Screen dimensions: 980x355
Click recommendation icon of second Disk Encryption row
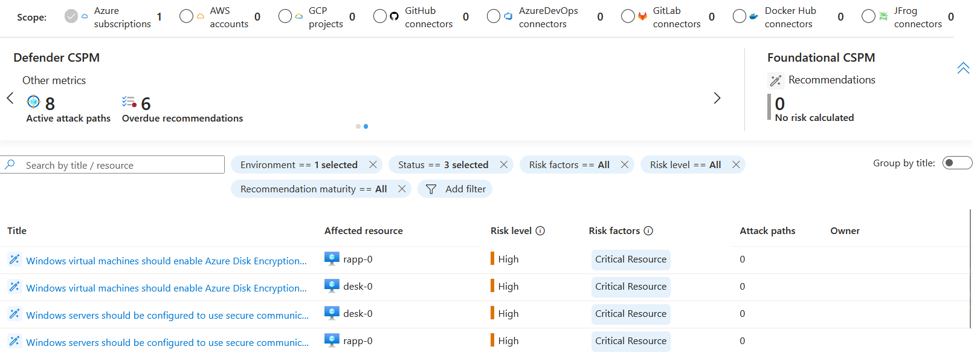point(15,287)
